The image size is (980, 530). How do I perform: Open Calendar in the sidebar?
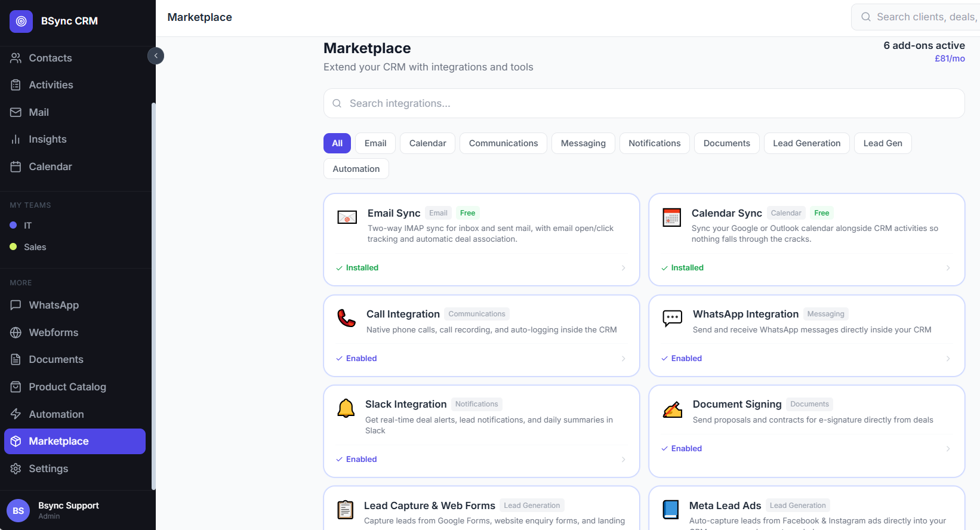click(x=75, y=167)
